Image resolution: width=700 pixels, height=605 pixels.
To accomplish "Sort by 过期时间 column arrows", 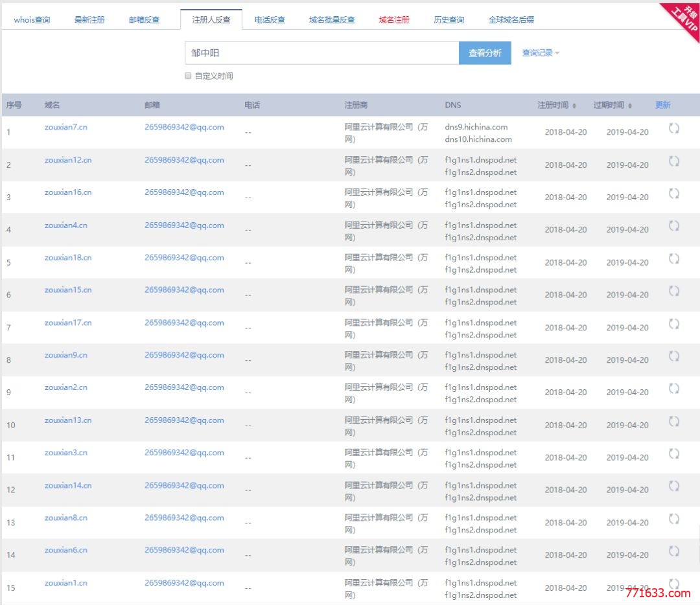I will 630,106.
